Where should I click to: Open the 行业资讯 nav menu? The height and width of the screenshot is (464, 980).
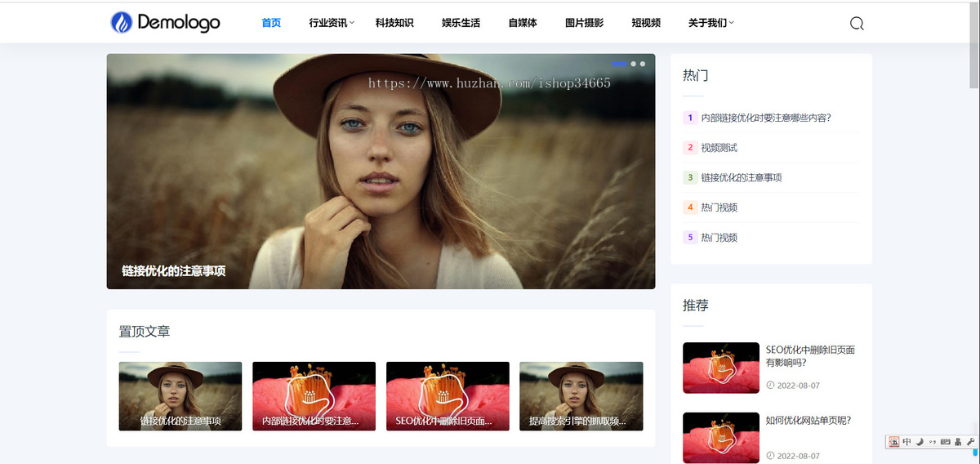328,23
